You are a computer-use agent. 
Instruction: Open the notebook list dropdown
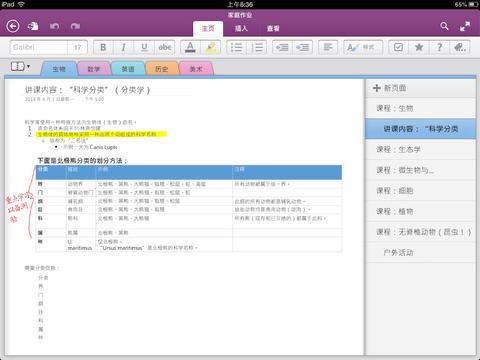coord(20,66)
